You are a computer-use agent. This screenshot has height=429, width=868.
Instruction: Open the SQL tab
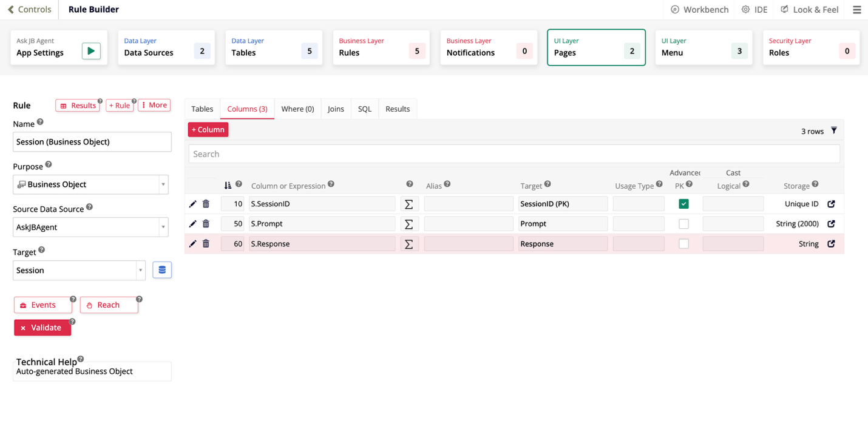pyautogui.click(x=364, y=109)
